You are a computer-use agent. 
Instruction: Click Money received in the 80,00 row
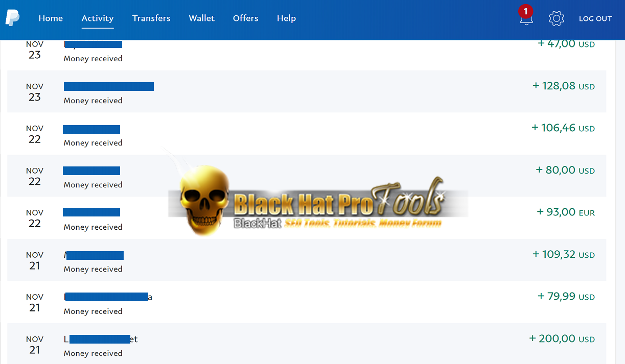coord(93,185)
